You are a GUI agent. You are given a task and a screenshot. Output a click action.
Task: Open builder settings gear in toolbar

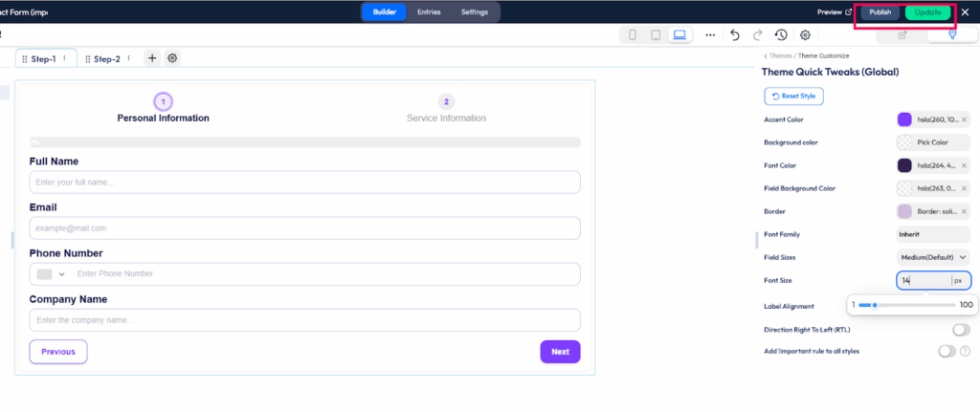click(x=805, y=35)
